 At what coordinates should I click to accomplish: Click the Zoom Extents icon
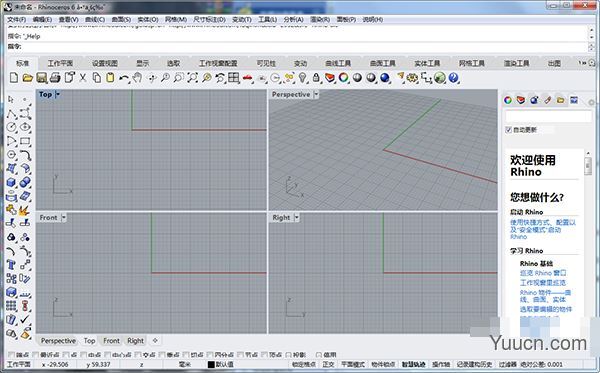coord(192,78)
